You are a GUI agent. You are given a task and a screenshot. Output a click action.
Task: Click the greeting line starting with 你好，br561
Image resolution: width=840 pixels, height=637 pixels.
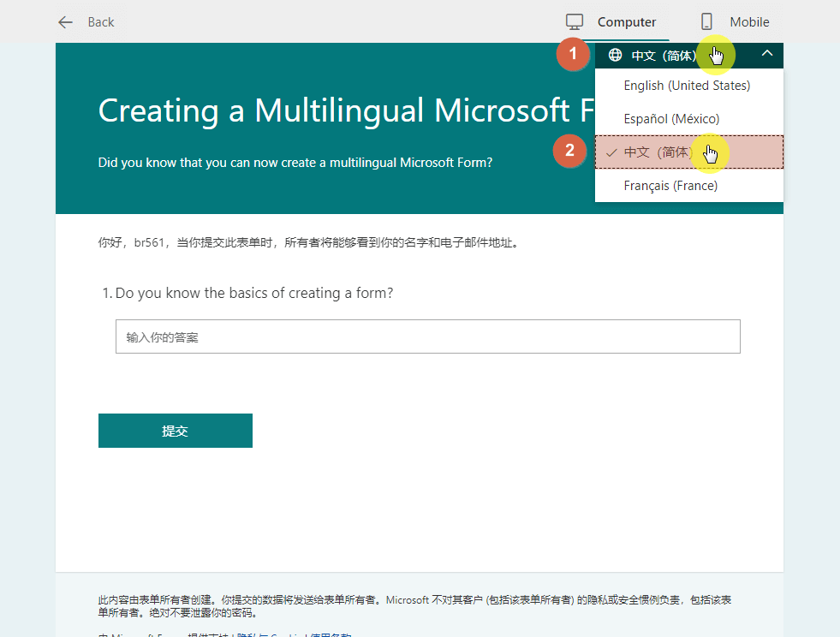308,242
